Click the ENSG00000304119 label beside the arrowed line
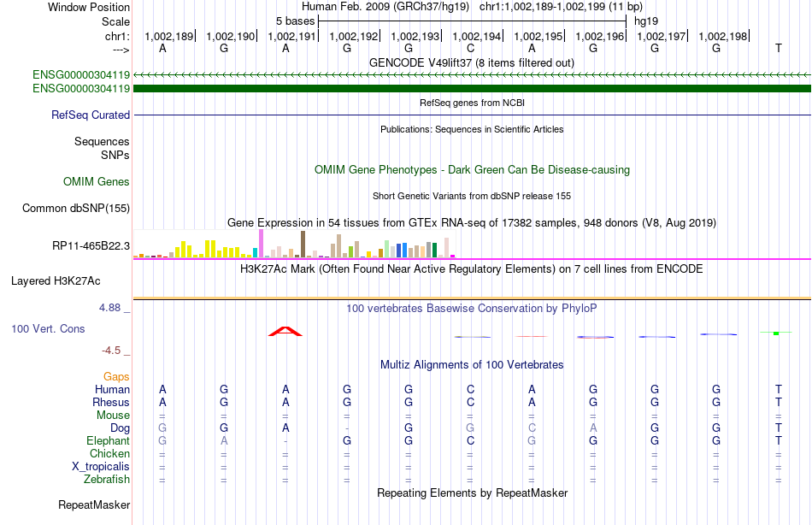 [x=81, y=74]
